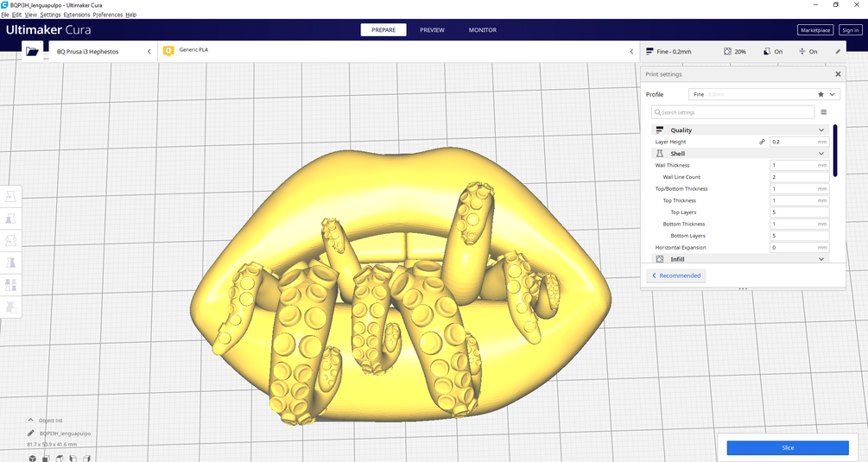Image resolution: width=868 pixels, height=462 pixels.
Task: Collapse the Object list
Action: click(30, 420)
